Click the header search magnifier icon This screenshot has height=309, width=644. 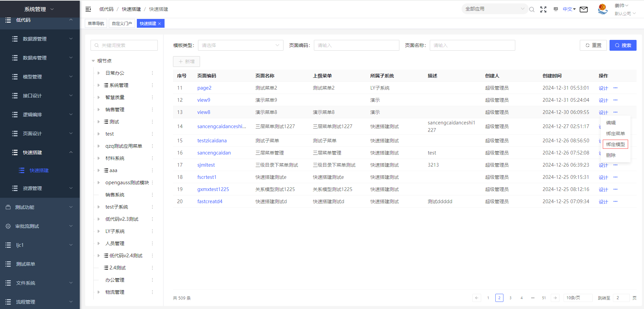pyautogui.click(x=532, y=9)
